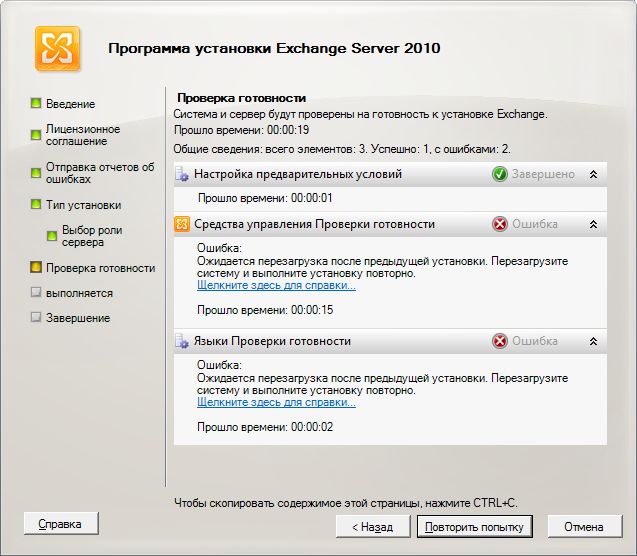Click green marker beside Выбор роли сервера
The height and width of the screenshot is (556, 637).
point(52,236)
